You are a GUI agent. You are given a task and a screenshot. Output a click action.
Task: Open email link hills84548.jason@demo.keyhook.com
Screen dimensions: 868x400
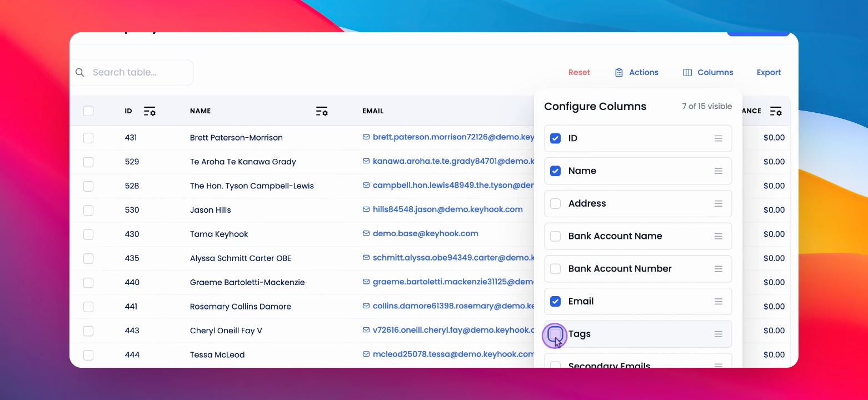[448, 209]
